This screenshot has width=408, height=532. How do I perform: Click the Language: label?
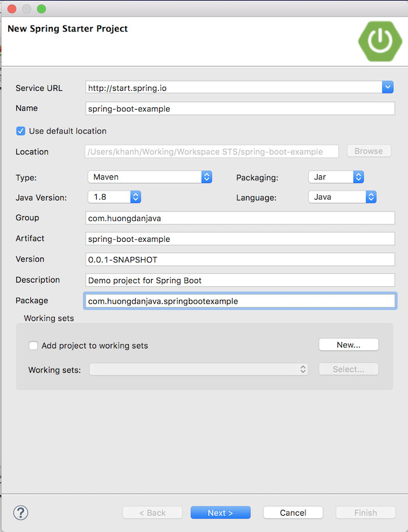(256, 198)
